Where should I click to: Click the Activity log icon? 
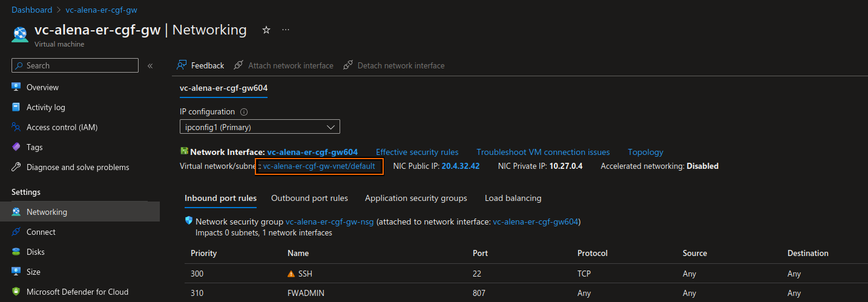16,107
